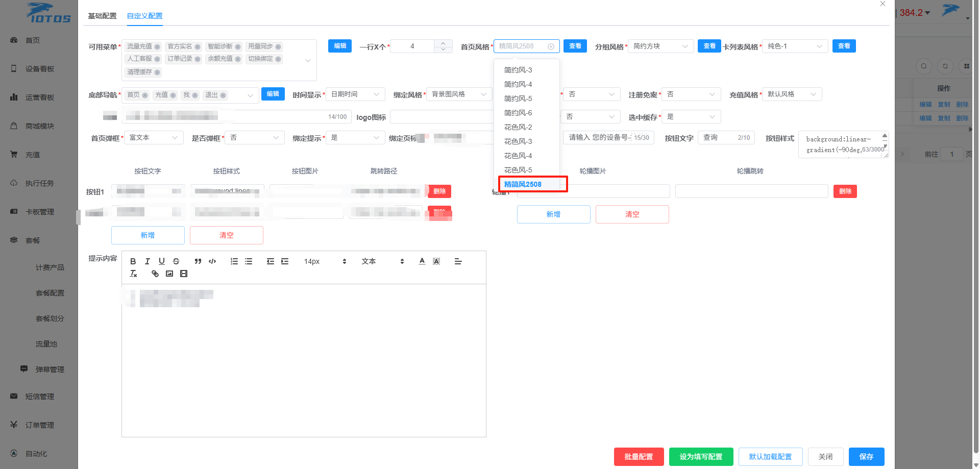Open the 充值风格 dropdown
980x469 pixels.
[x=792, y=94]
